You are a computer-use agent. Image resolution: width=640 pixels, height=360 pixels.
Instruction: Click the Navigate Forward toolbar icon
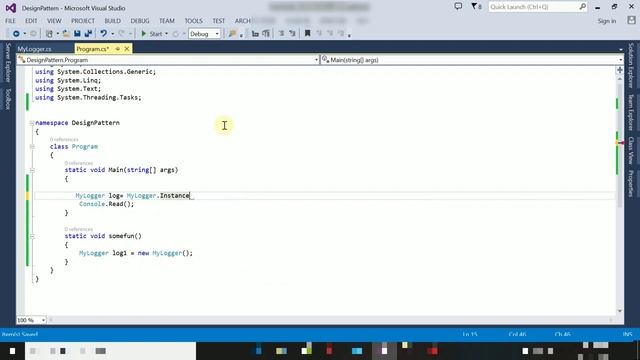coord(33,34)
